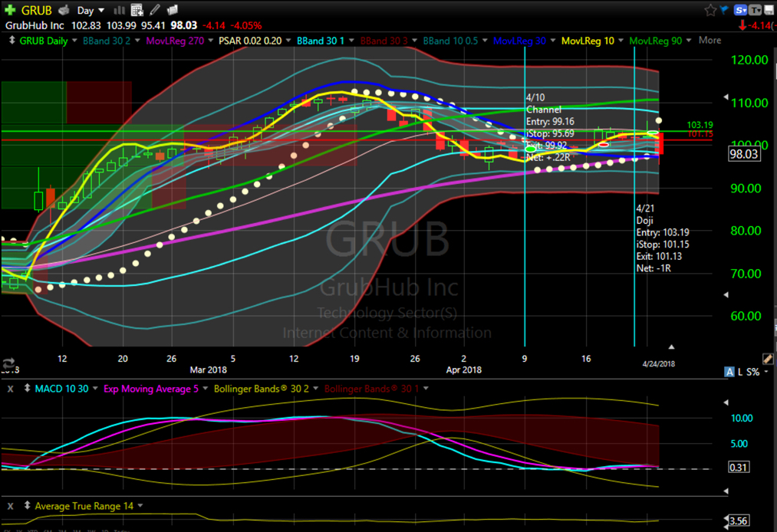Click the red -4.14 net change indicator
Screen dimensions: 777x532
click(x=757, y=25)
